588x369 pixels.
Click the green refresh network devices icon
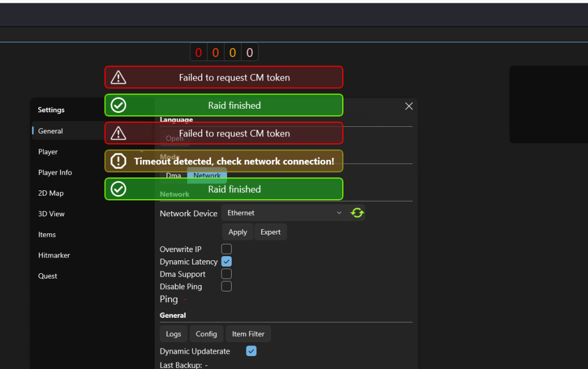357,213
